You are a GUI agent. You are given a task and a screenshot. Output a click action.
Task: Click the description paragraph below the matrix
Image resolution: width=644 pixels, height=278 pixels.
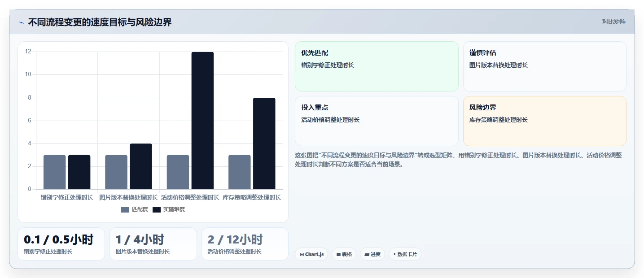click(458, 160)
